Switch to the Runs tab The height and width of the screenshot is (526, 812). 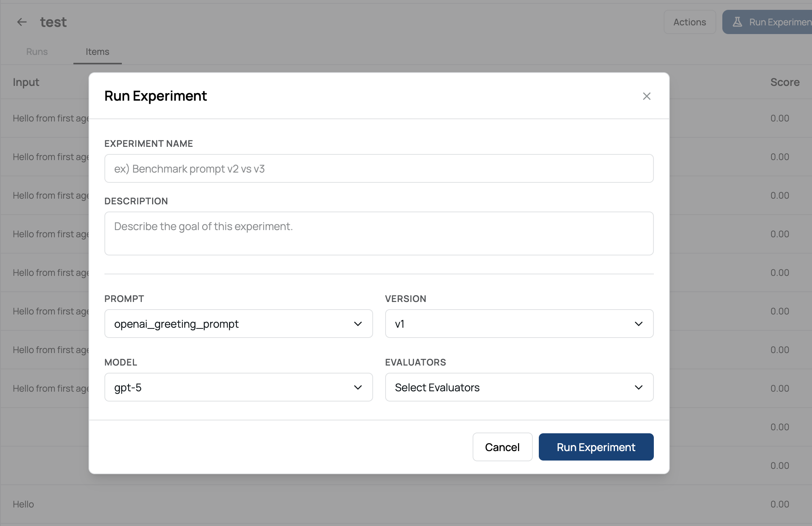[x=37, y=52]
